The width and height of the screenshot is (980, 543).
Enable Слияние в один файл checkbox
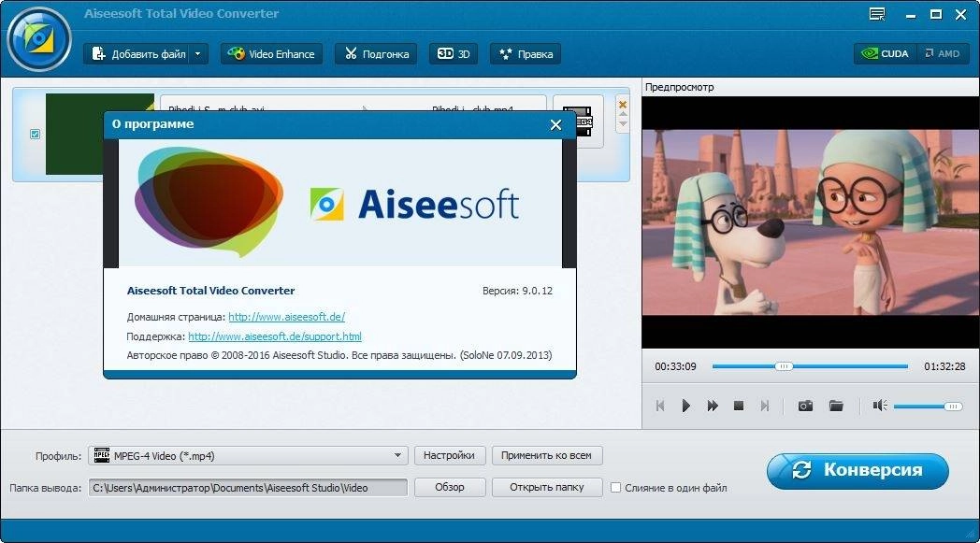pyautogui.click(x=615, y=487)
